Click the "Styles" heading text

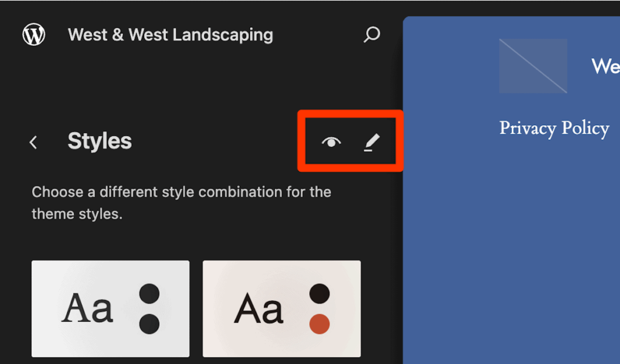click(x=99, y=141)
